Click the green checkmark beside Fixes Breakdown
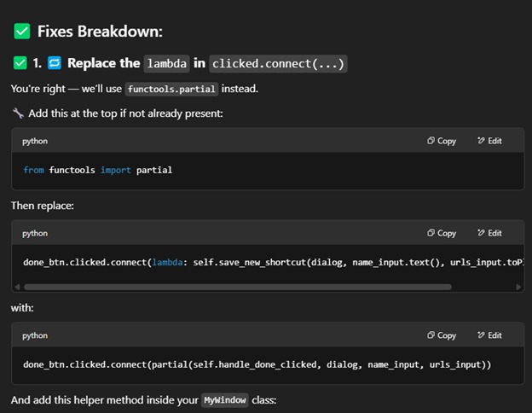The width and height of the screenshot is (532, 413). point(22,32)
